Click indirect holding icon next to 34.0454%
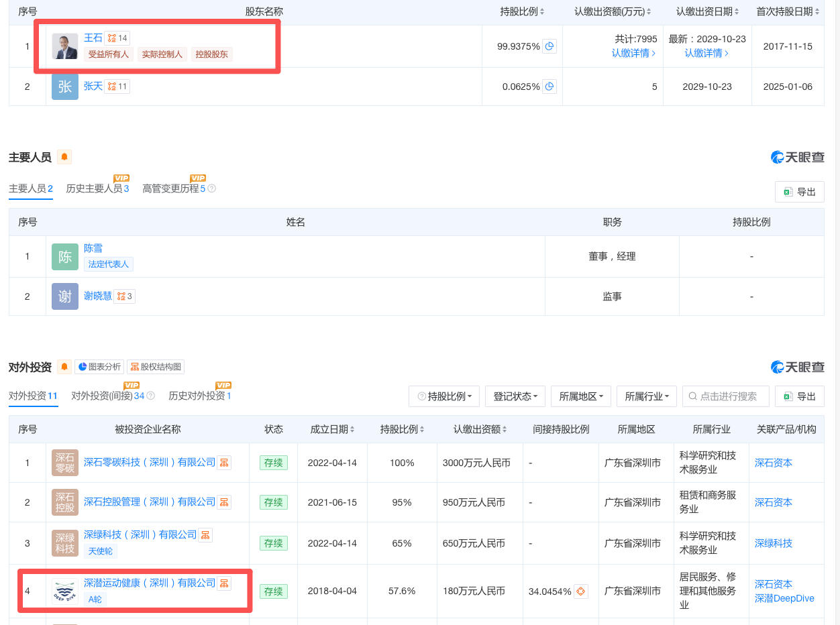The image size is (840, 625). [x=581, y=591]
